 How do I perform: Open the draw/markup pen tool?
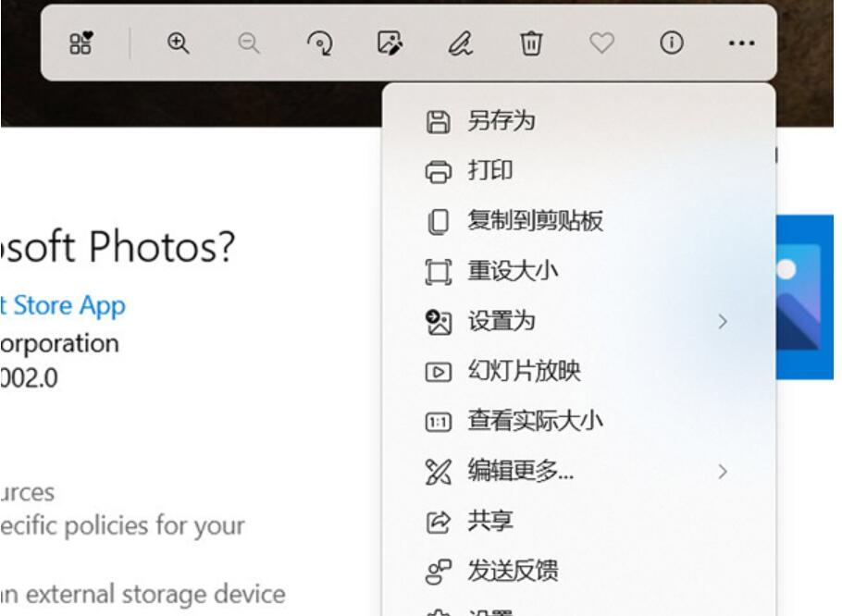(x=461, y=43)
